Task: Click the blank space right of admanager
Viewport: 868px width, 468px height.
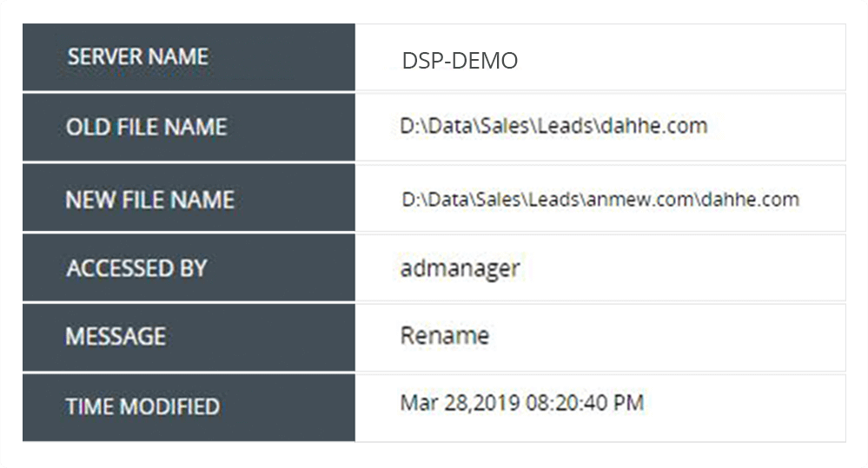Action: (683, 268)
